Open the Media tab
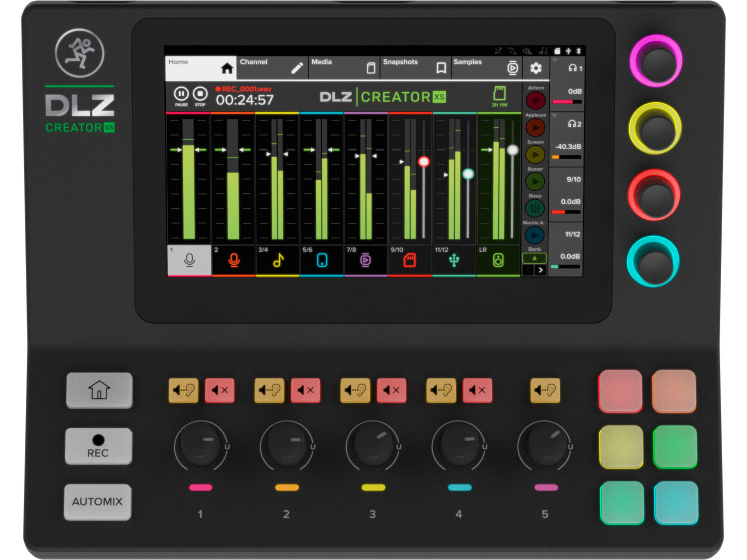The width and height of the screenshot is (747, 560). pos(344,68)
